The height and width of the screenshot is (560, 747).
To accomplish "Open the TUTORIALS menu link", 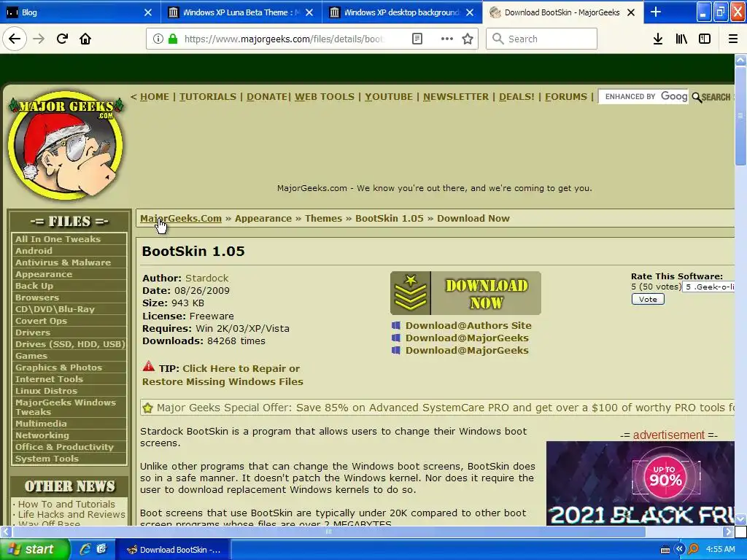I will [x=208, y=97].
